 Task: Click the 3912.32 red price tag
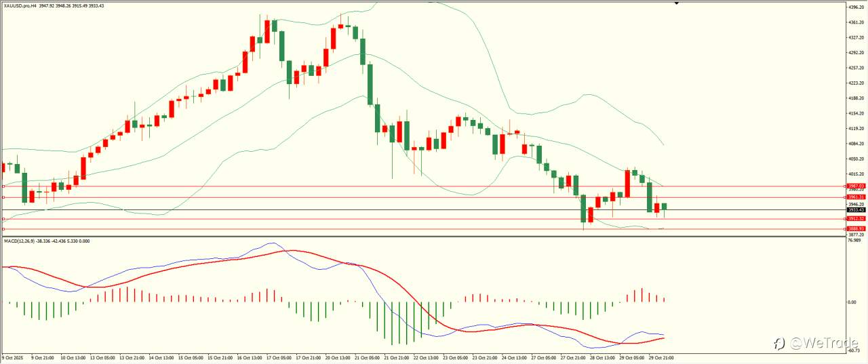(856, 219)
